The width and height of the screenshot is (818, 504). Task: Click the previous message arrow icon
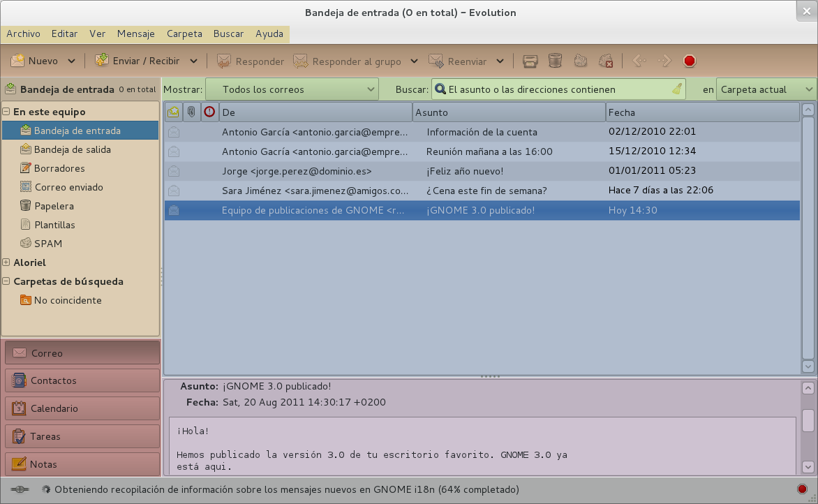639,61
